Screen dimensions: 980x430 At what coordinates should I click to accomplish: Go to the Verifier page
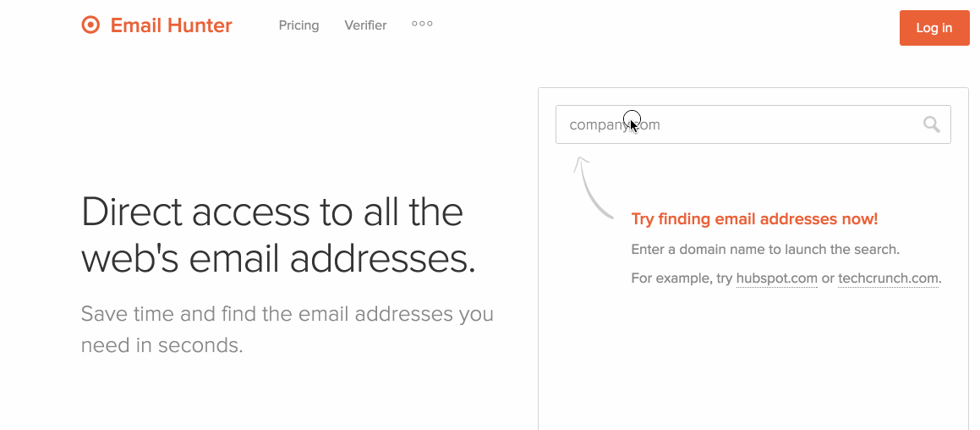pyautogui.click(x=365, y=25)
